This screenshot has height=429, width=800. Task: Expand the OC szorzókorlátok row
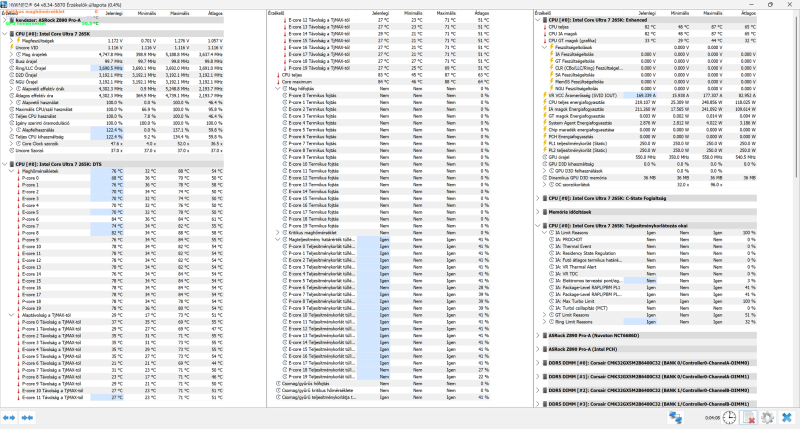[544, 185]
